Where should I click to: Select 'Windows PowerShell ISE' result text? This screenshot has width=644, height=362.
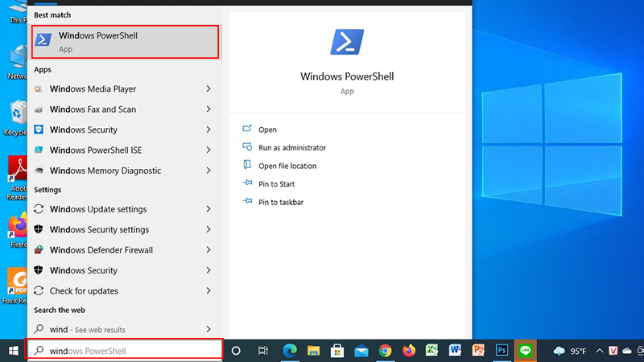[x=96, y=150]
